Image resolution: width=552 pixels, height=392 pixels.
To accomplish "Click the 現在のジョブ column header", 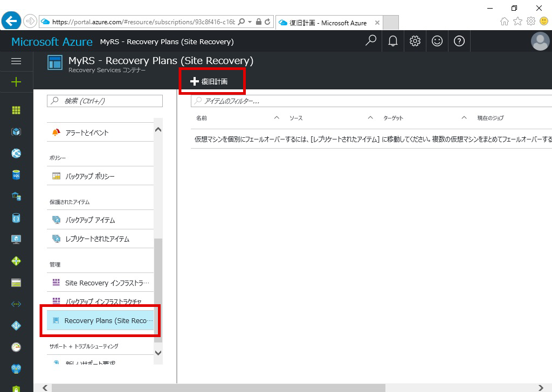I will [491, 118].
